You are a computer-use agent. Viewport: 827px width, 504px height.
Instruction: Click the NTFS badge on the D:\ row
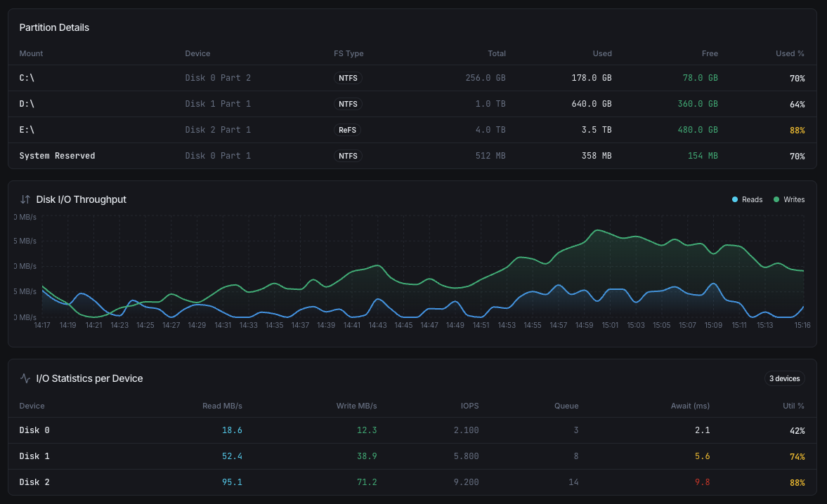(x=348, y=104)
